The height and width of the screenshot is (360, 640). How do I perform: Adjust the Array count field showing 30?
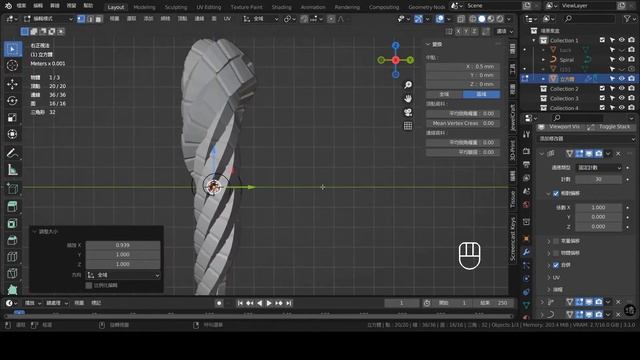[599, 180]
